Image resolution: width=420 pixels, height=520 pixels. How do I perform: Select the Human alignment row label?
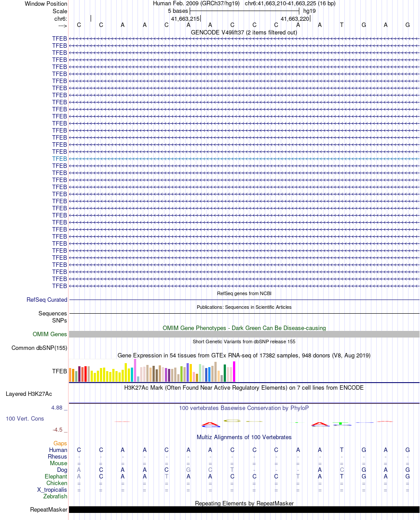(x=58, y=450)
